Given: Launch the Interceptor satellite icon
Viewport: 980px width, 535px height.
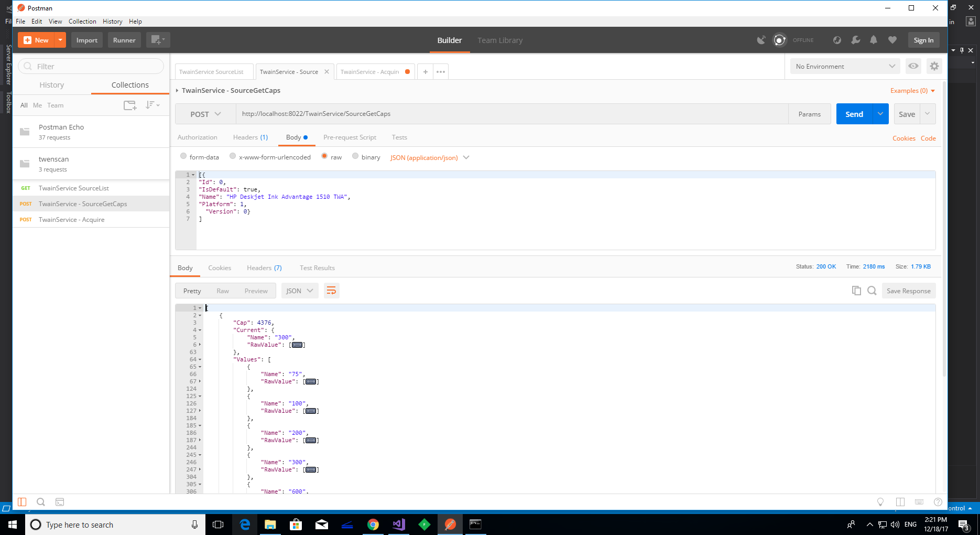Looking at the screenshot, I should tap(761, 40).
